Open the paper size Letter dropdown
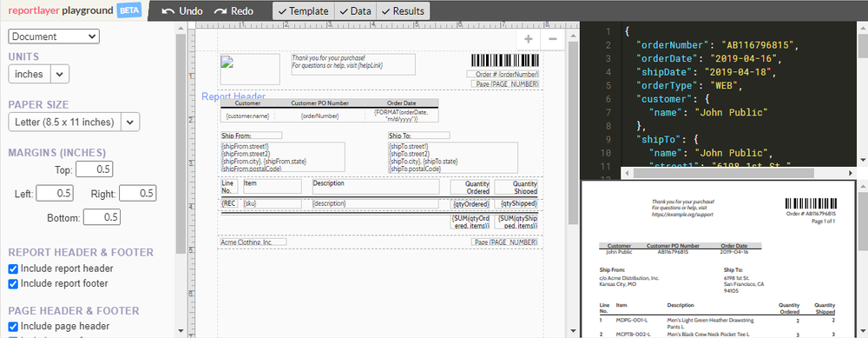 pos(74,122)
